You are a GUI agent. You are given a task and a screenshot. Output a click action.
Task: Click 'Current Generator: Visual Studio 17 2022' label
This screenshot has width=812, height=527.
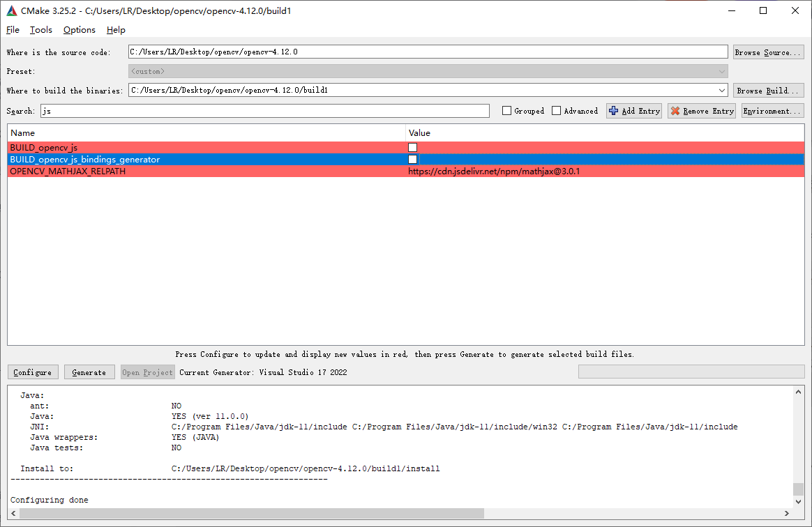point(263,372)
